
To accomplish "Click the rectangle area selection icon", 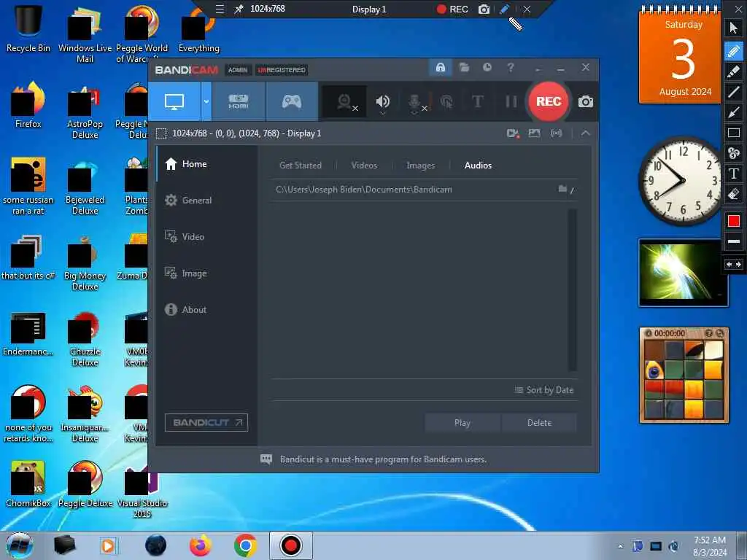I will tap(161, 133).
